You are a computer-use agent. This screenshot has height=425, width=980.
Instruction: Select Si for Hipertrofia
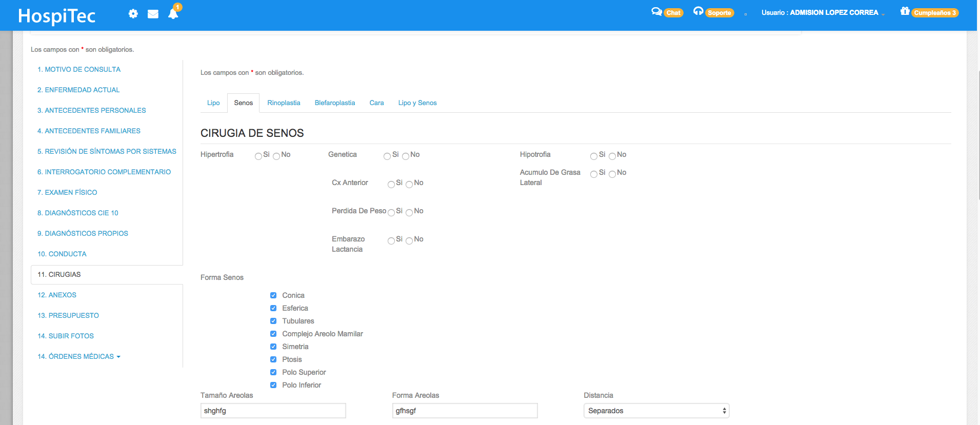258,156
